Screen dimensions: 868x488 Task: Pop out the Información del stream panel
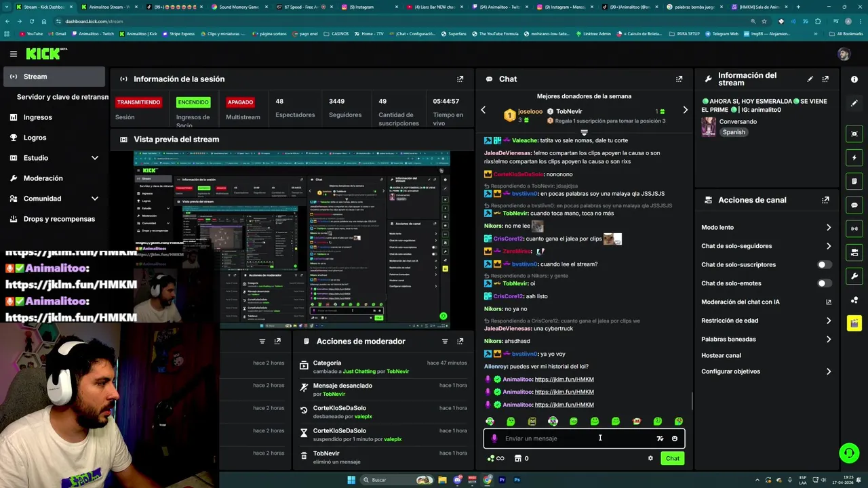(x=825, y=79)
